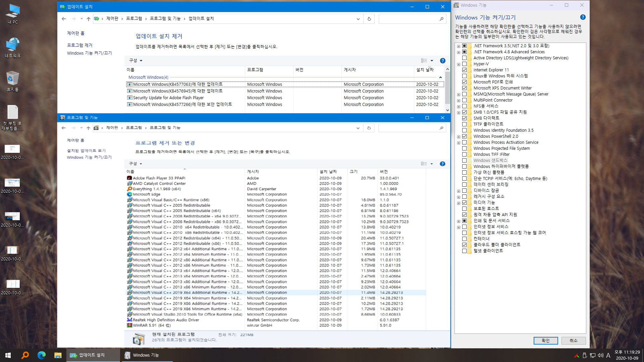Click view options icon in Installed Updates toolbar
644x362 pixels.
tap(424, 61)
